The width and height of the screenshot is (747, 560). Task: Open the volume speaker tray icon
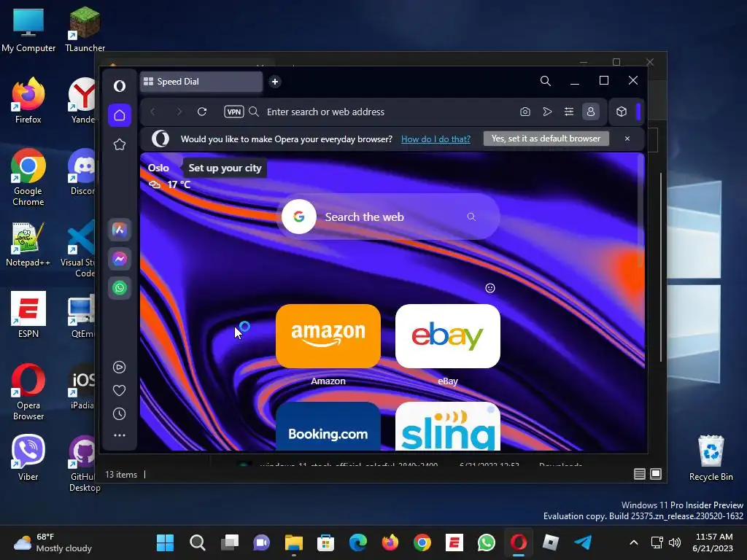[675, 542]
